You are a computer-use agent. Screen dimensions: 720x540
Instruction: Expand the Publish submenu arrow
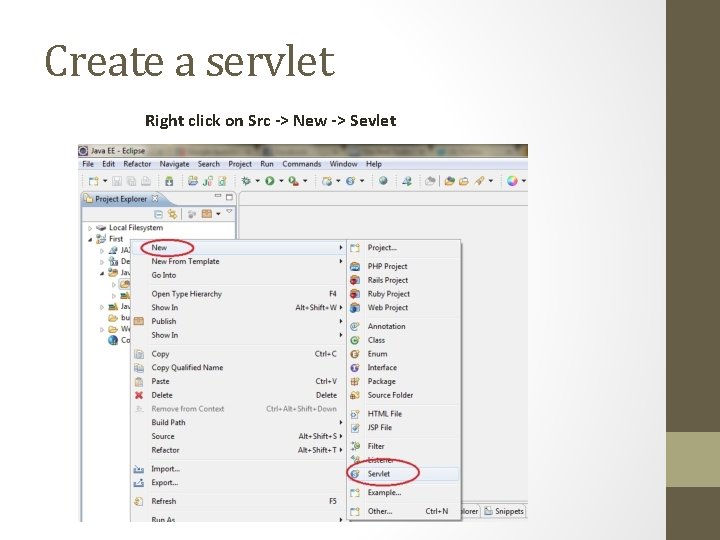tap(340, 321)
